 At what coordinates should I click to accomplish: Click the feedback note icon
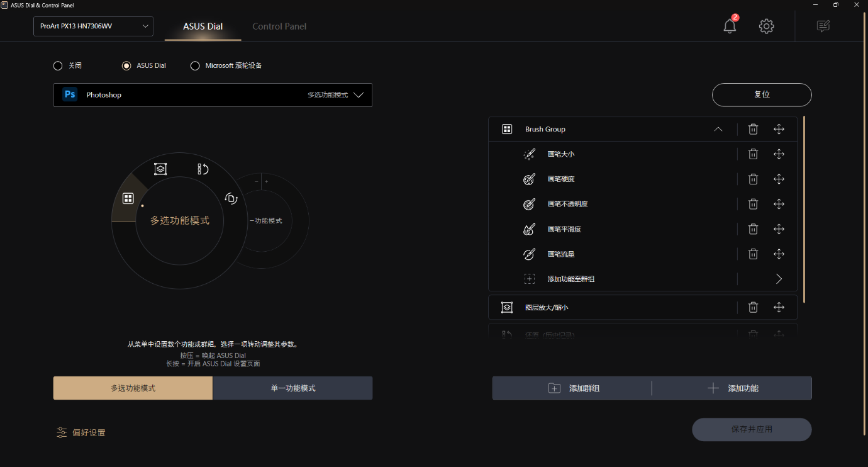[x=823, y=26]
